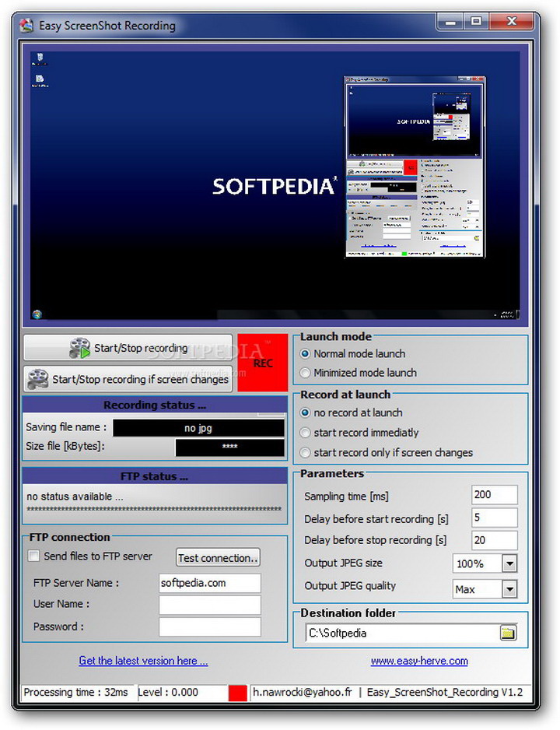Screen dimensions: 560x730
Task: Maximize the Easy ScreenShot Recording window
Action: [x=475, y=22]
